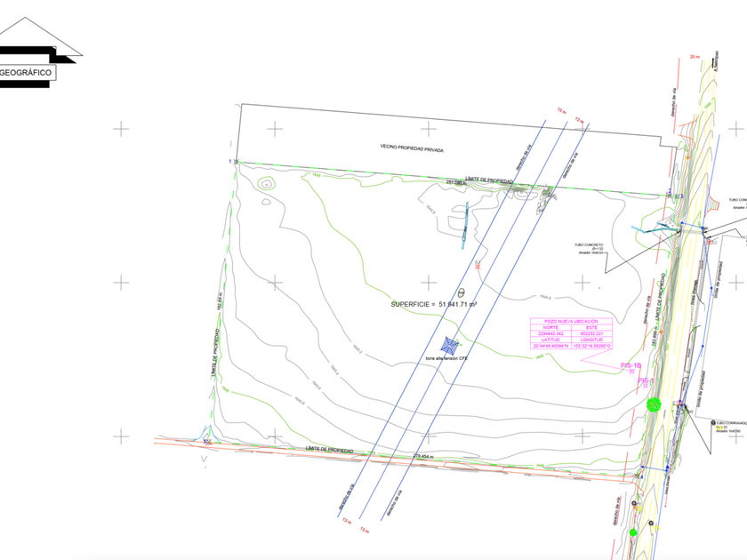Select the LONGITUD cell
Image resolution: width=747 pixels, height=560 pixels.
591,340
